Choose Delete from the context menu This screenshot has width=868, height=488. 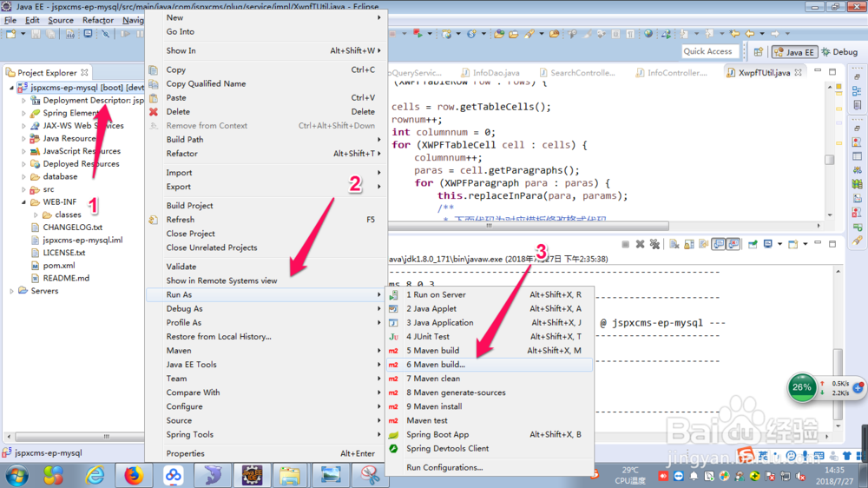click(x=266, y=111)
